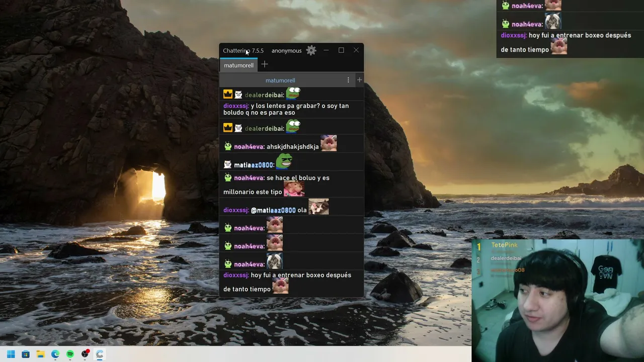
Task: Click the cat emote after 'ola'
Action: tap(318, 207)
